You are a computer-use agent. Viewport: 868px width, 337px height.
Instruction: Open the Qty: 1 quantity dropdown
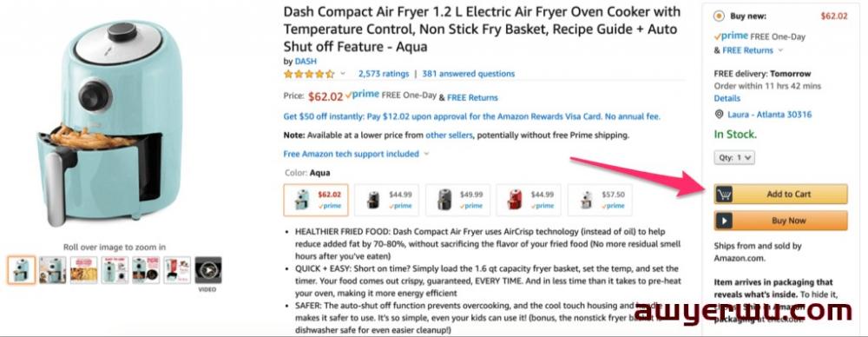[734, 158]
